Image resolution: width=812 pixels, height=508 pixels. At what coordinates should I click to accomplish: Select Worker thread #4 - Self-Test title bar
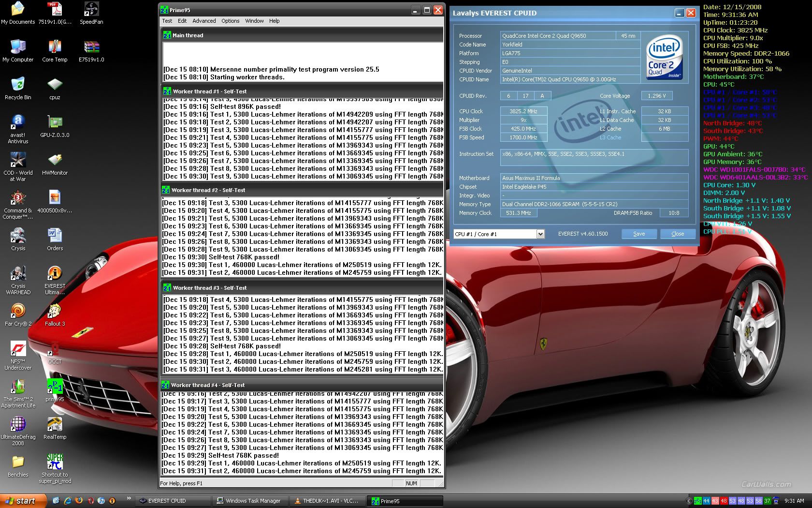point(302,385)
